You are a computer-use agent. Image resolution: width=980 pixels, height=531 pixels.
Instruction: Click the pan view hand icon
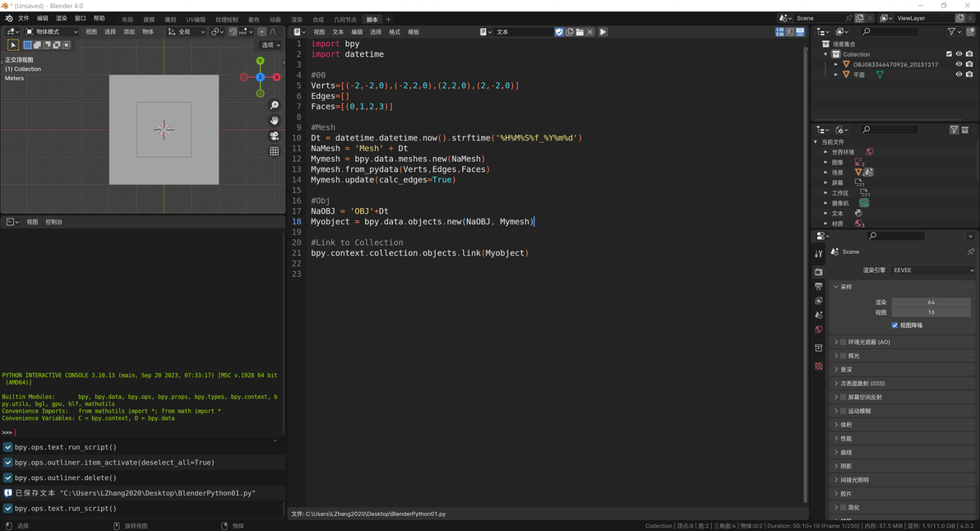tap(275, 121)
